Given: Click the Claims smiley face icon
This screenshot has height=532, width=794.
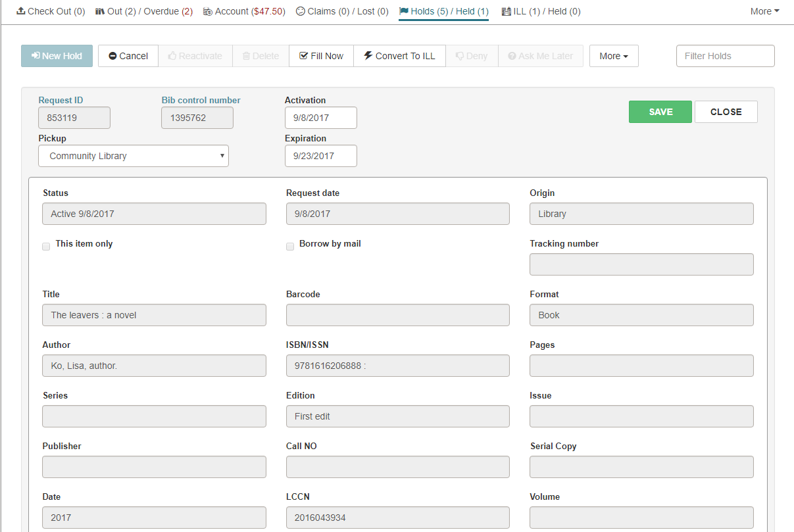Looking at the screenshot, I should pyautogui.click(x=301, y=11).
